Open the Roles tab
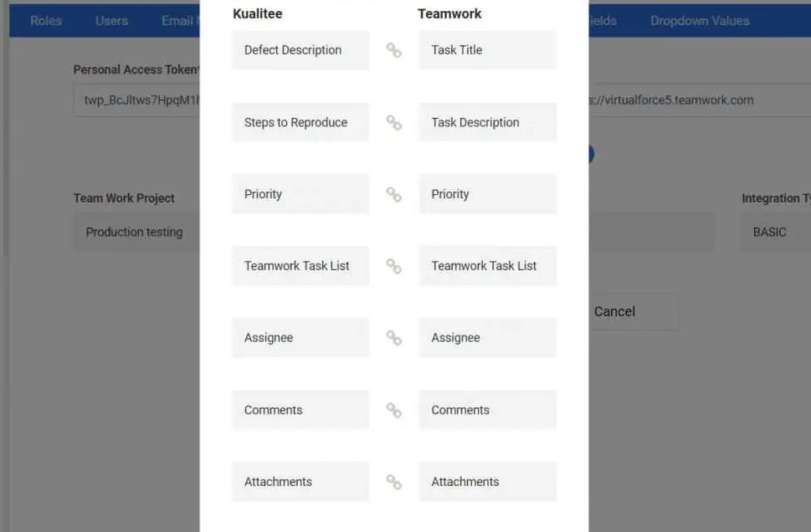The height and width of the screenshot is (532, 811). coord(46,21)
